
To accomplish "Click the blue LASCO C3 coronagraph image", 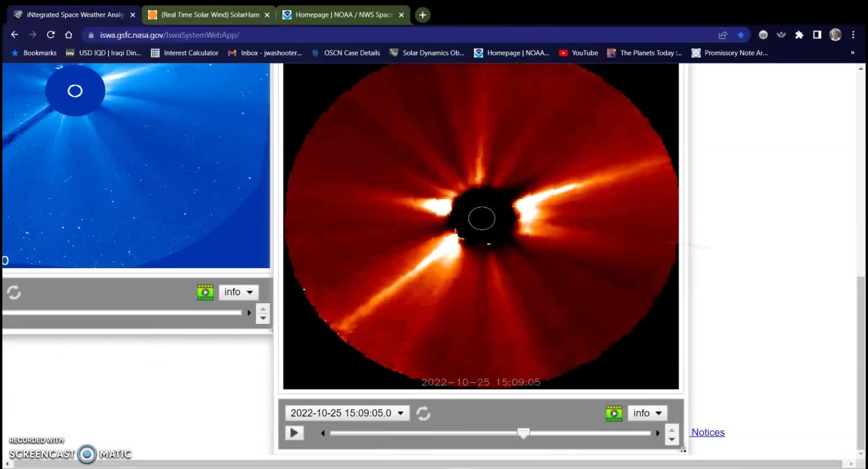I will tap(136, 166).
